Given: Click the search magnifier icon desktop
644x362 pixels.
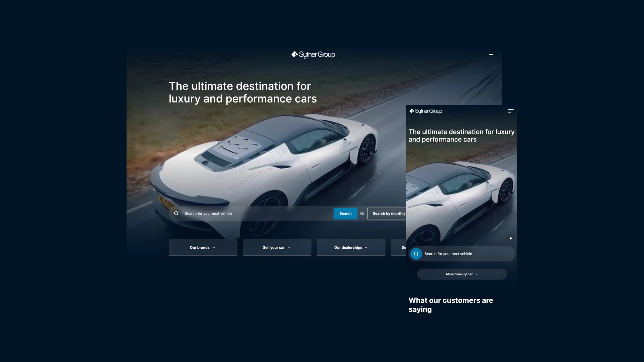Looking at the screenshot, I should [x=176, y=213].
